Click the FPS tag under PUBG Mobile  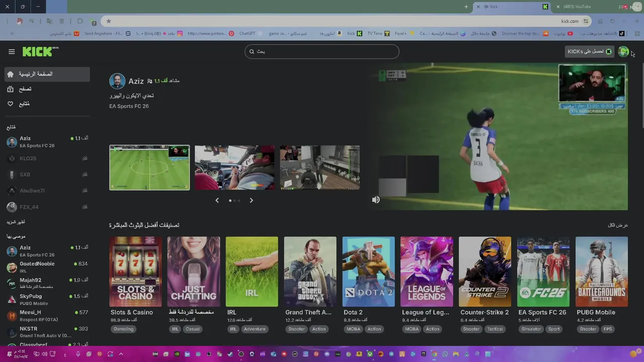(x=608, y=329)
